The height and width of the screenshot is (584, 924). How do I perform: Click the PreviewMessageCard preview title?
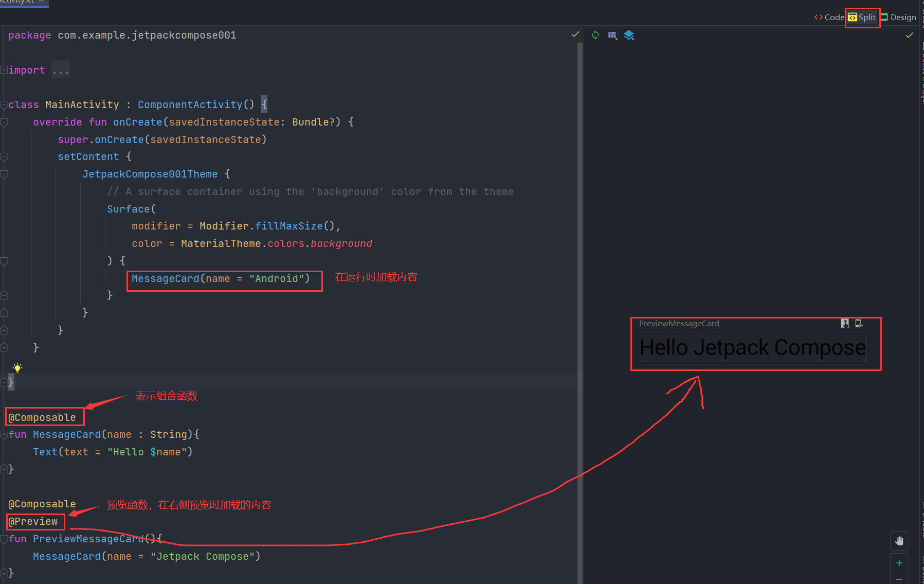tap(679, 323)
